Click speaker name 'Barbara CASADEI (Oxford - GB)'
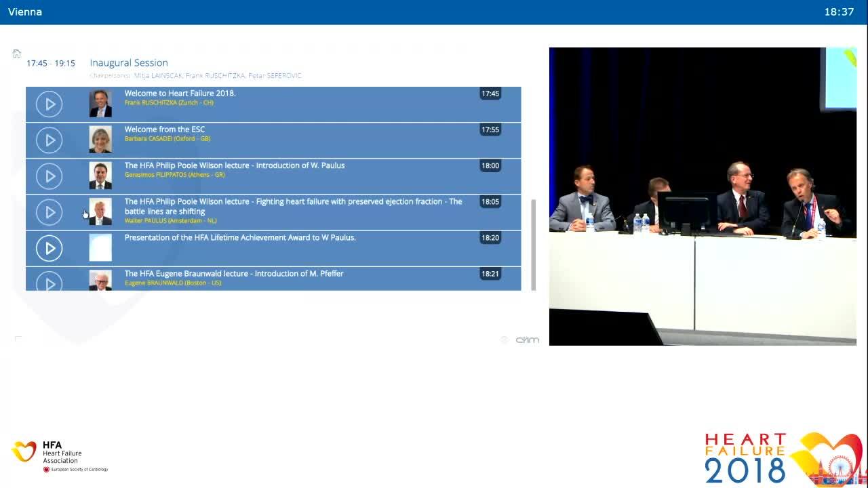Image resolution: width=868 pixels, height=488 pixels. click(167, 139)
